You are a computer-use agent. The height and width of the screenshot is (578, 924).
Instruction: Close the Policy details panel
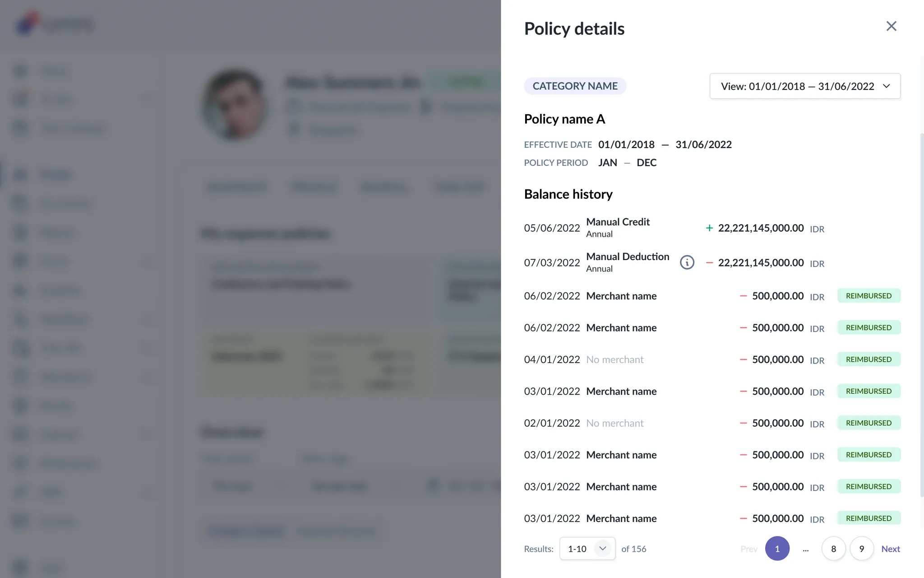[891, 26]
